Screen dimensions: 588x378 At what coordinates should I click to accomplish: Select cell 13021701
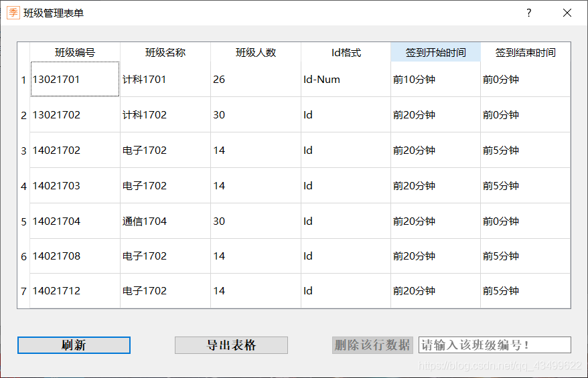[75, 80]
